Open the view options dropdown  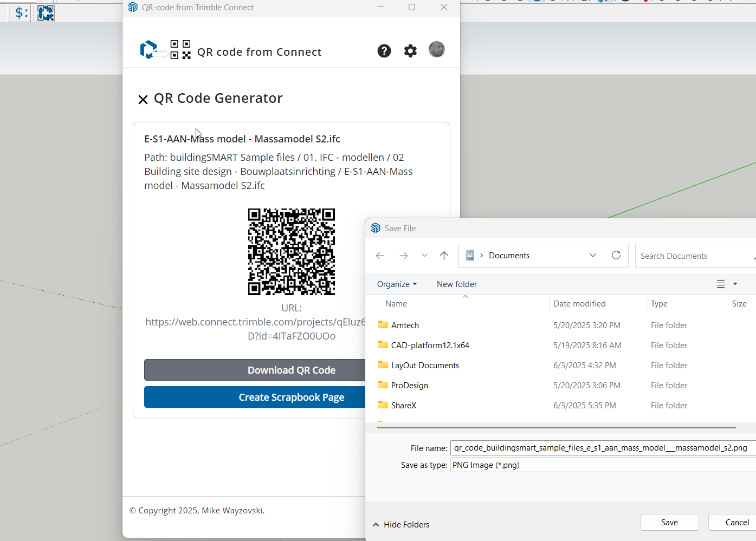tap(735, 284)
